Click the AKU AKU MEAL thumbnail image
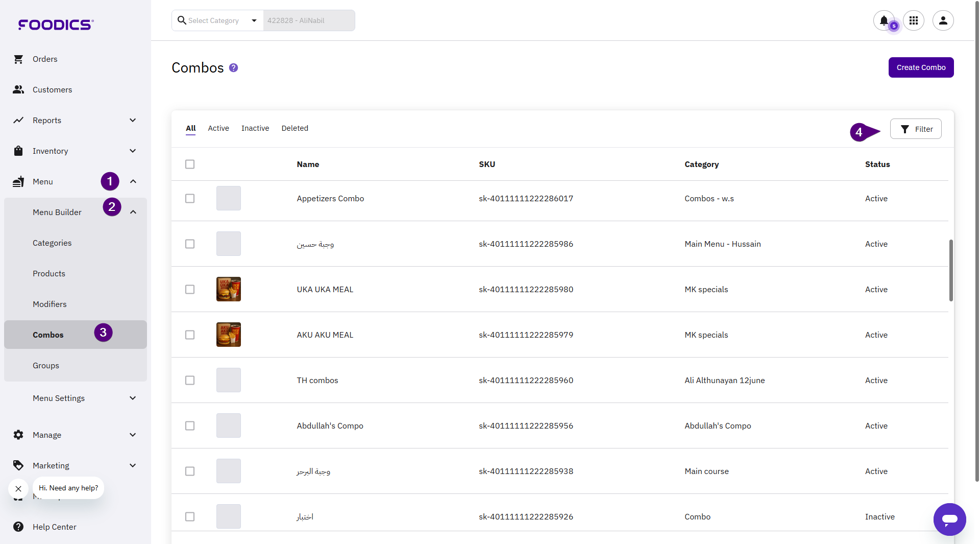Screen dimensions: 980x544 point(229,335)
